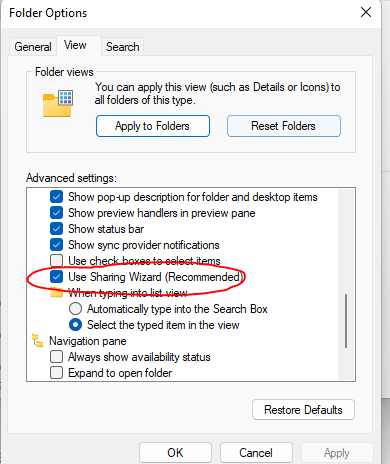
Task: Click the folder icon beside 'When typing into list view'
Action: tap(56, 293)
